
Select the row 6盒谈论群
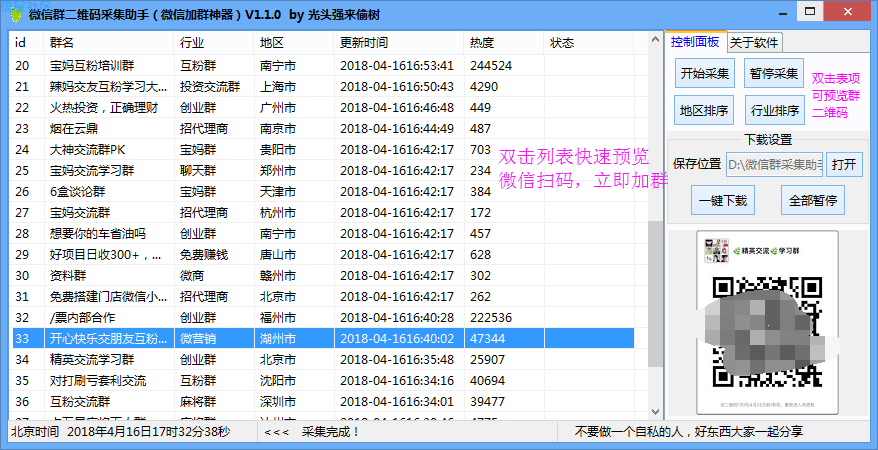(x=323, y=191)
